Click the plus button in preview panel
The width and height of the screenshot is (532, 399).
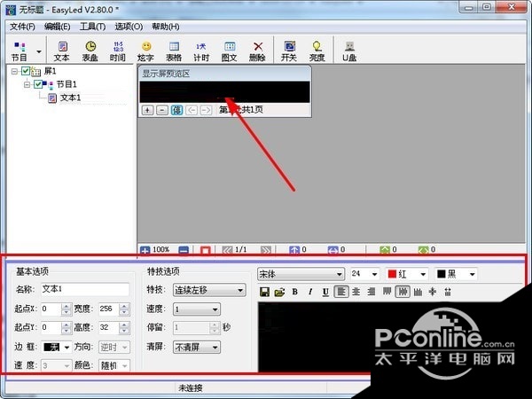pos(147,110)
